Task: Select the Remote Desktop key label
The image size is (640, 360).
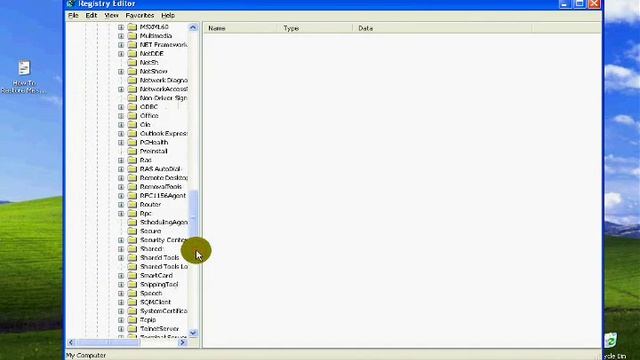Action: pyautogui.click(x=164, y=178)
